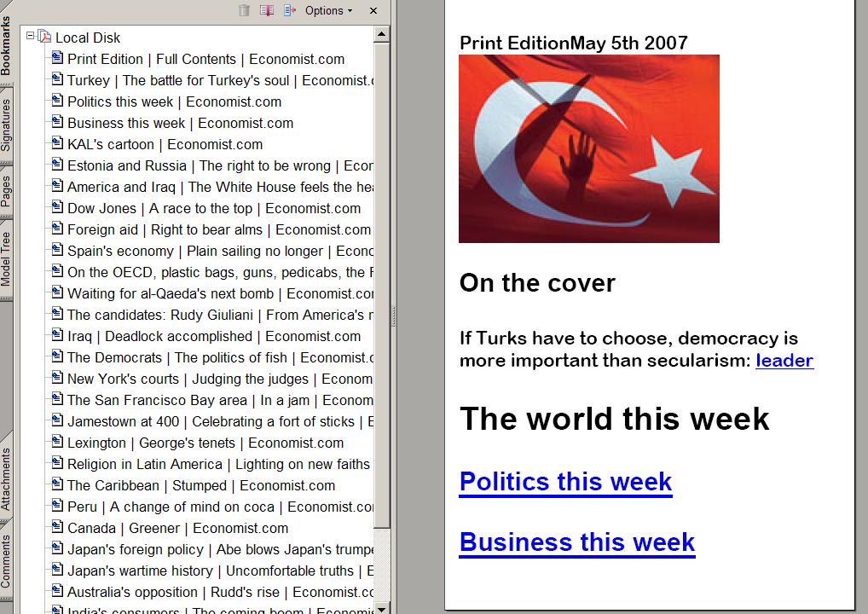
Task: Click the Business this week bookmark icon
Action: pos(57,122)
